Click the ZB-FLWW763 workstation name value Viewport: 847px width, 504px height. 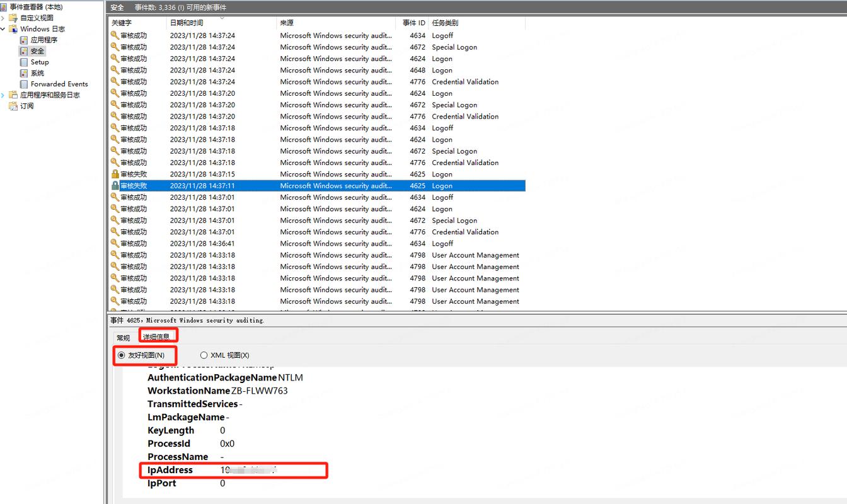[259, 391]
